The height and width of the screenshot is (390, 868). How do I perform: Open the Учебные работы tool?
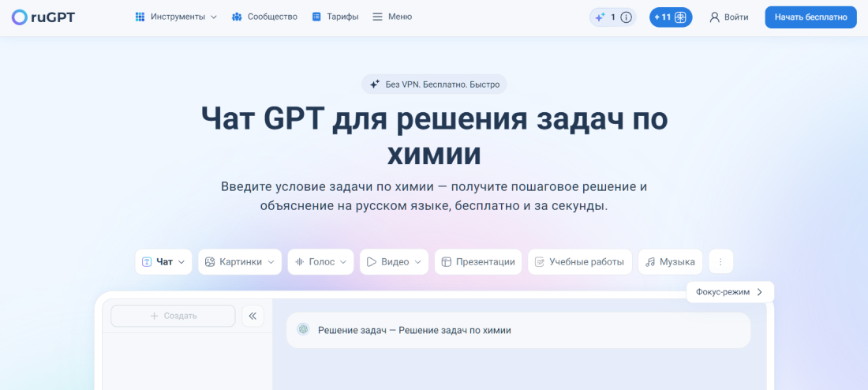[579, 262]
